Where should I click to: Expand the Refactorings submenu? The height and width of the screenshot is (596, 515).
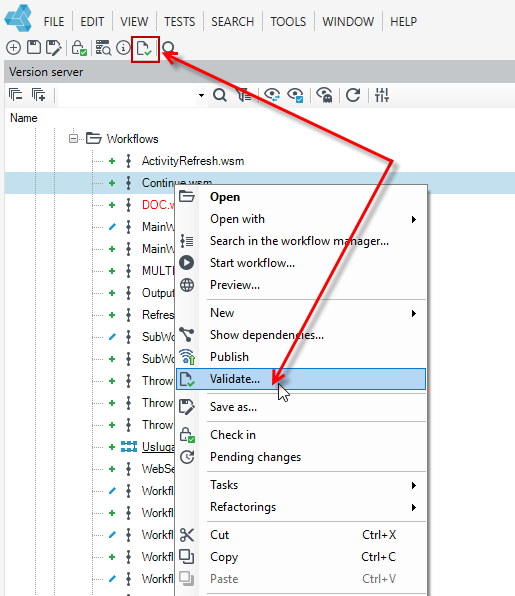[x=301, y=507]
